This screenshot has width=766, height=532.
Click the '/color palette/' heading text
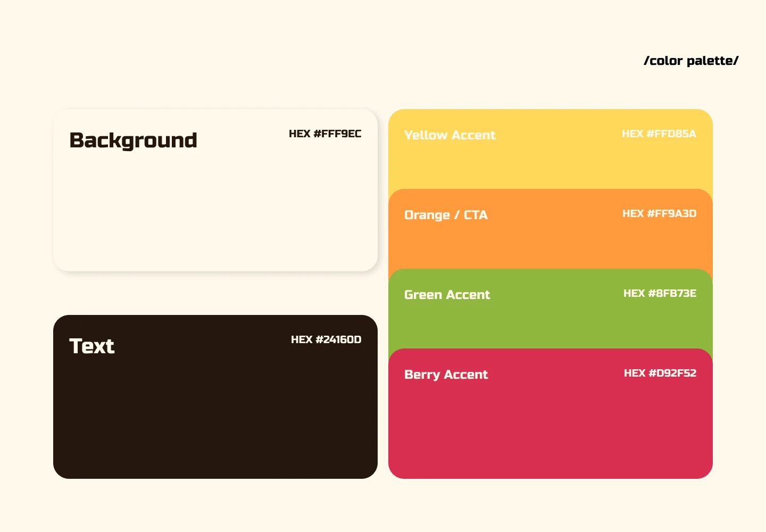click(691, 61)
